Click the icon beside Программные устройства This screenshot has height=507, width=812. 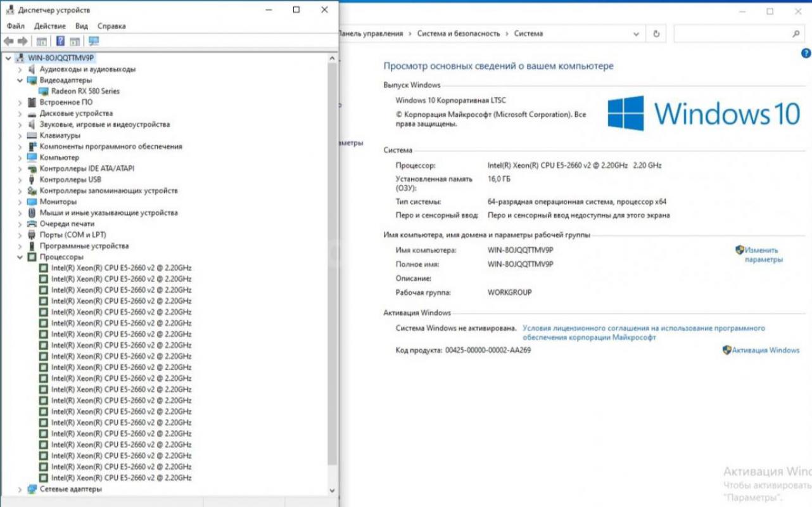(32, 246)
